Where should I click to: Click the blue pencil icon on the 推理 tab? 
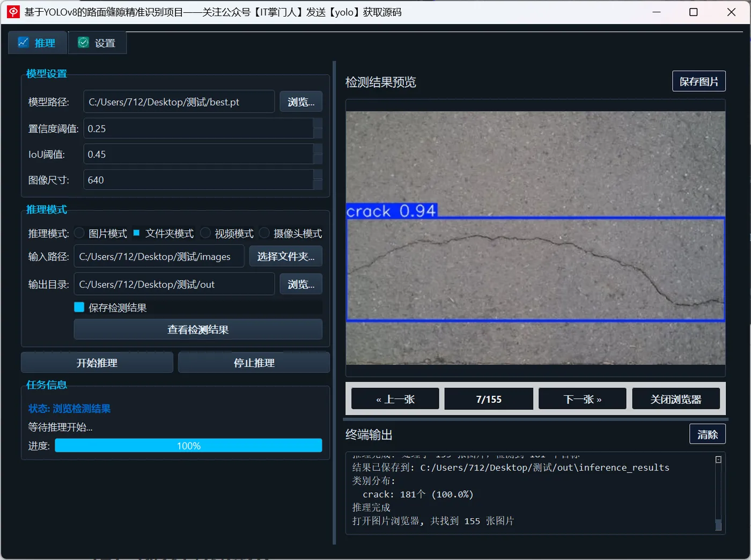click(24, 42)
